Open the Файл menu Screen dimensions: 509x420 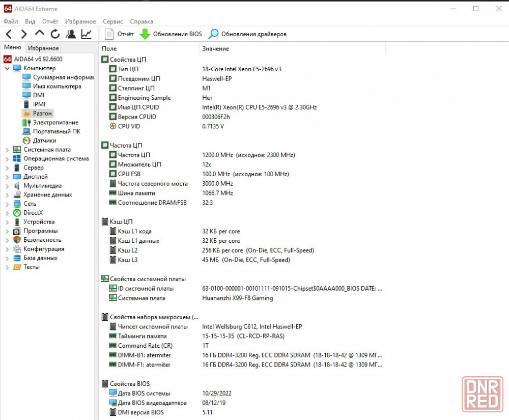pyautogui.click(x=11, y=21)
